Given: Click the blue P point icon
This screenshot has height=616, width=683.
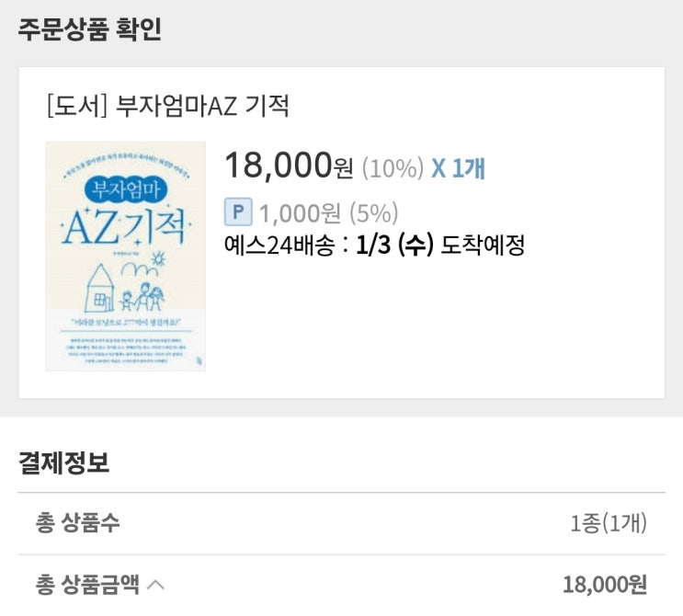Looking at the screenshot, I should pos(238,213).
